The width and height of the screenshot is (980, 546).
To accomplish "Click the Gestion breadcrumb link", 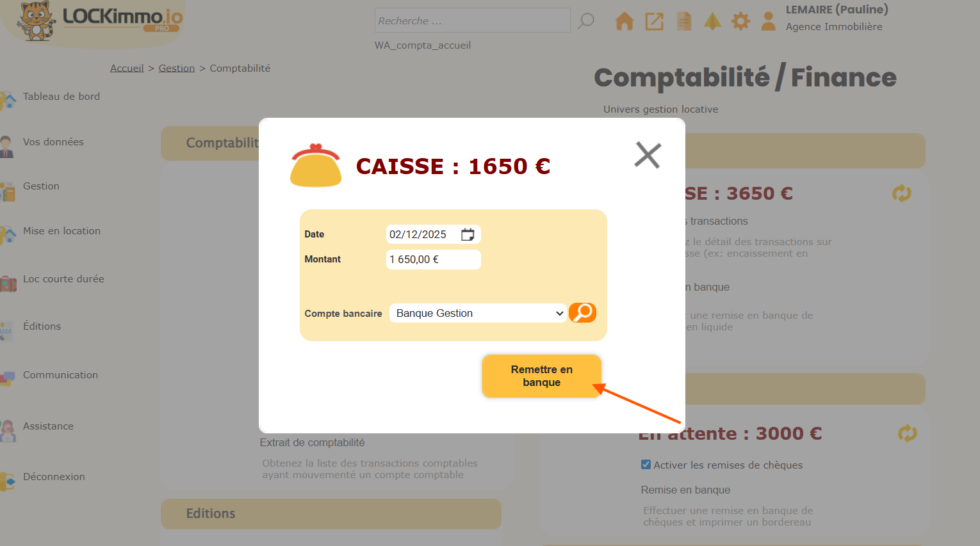I will pos(176,68).
